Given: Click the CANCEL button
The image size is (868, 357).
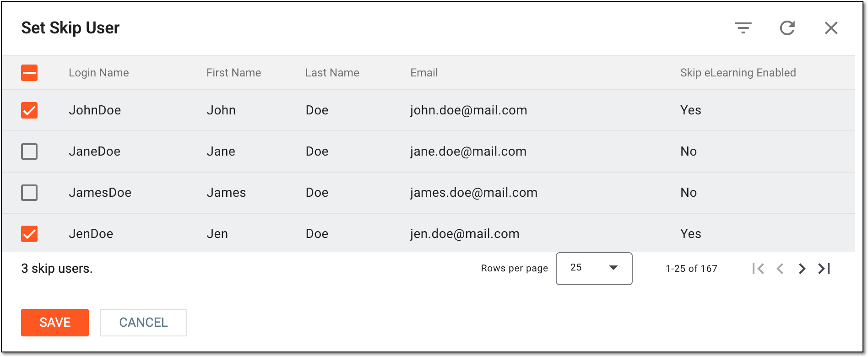Looking at the screenshot, I should coord(143,323).
